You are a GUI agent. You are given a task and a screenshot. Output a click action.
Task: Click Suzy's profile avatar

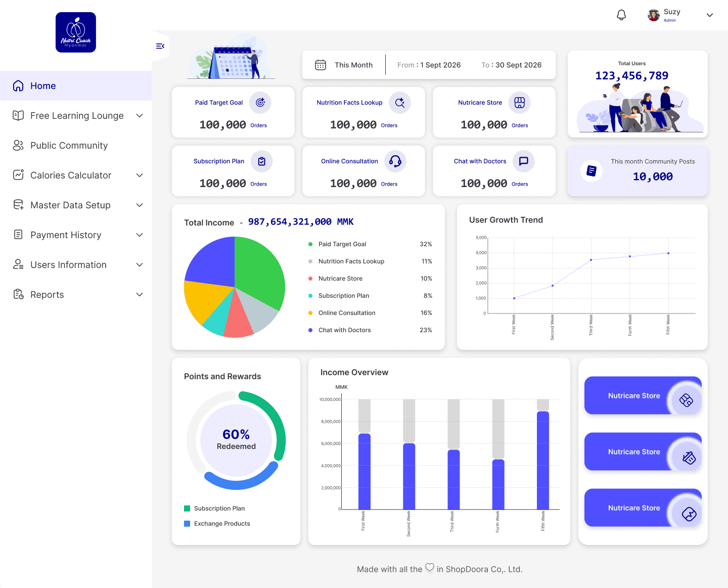click(x=654, y=15)
